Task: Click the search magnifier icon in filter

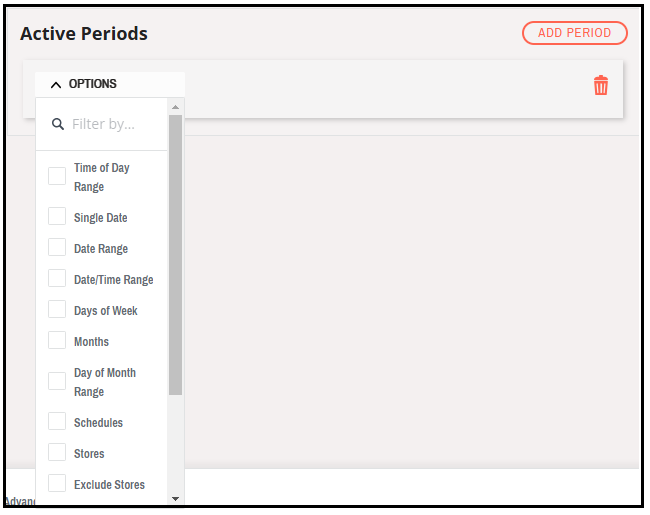Action: (58, 125)
